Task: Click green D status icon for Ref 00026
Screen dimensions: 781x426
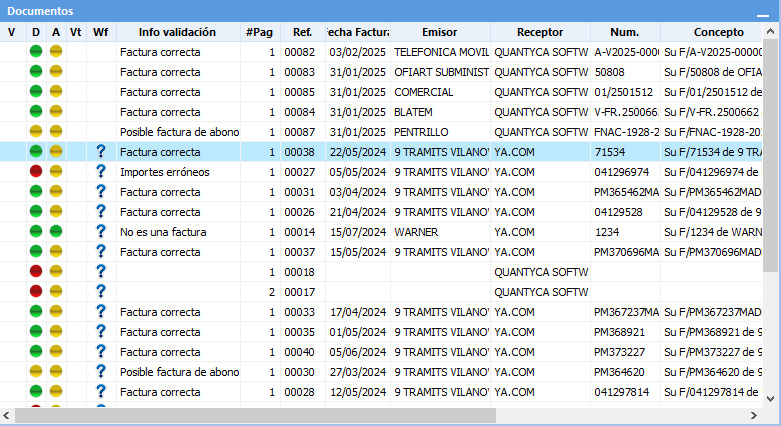Action: tap(36, 211)
